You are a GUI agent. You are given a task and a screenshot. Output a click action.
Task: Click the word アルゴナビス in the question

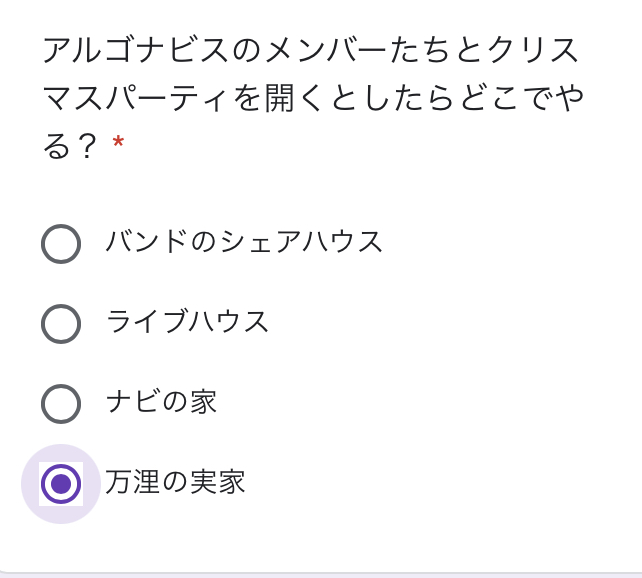coord(136,50)
